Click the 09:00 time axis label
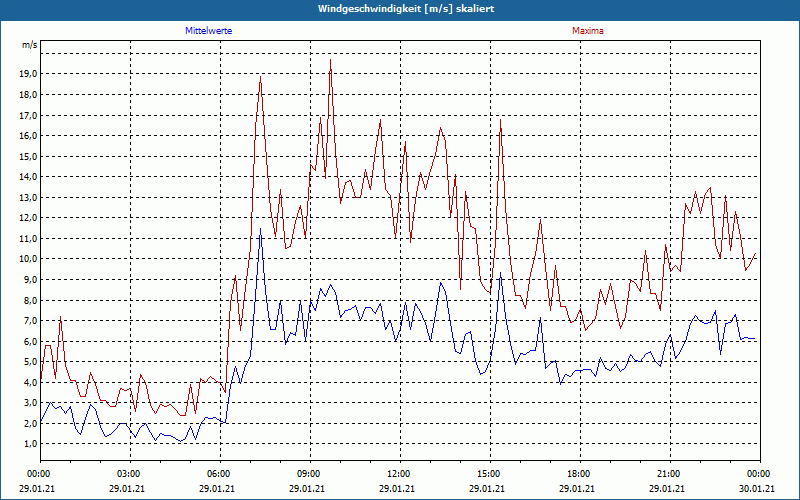 310,474
